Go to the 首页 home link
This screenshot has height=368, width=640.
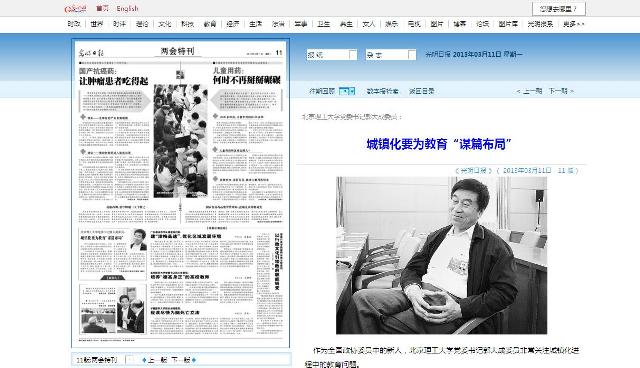[102, 9]
